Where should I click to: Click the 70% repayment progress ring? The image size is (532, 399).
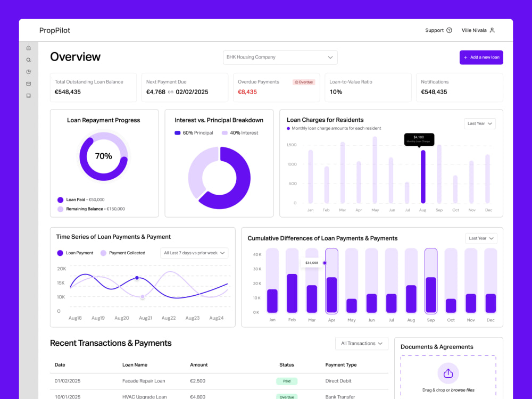(x=104, y=156)
